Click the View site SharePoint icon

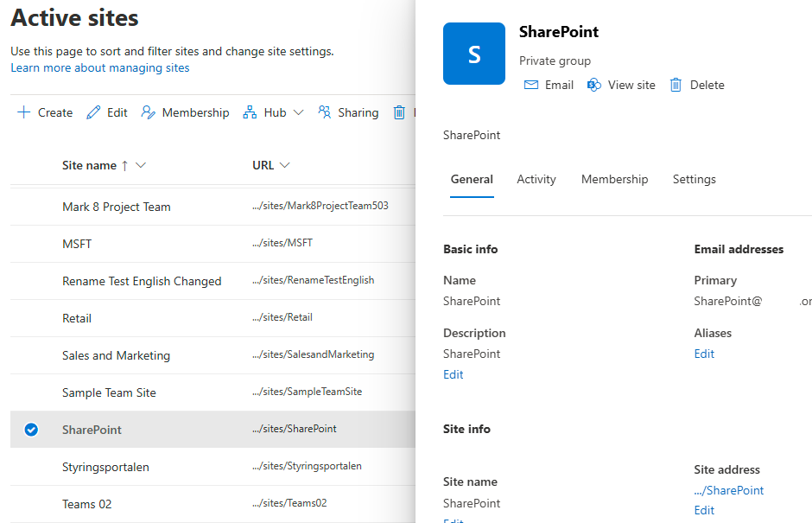click(594, 85)
